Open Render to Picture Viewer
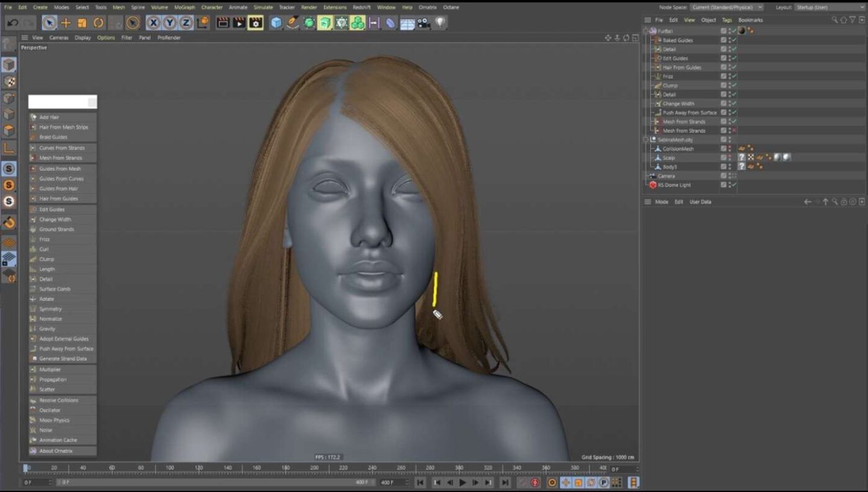Screen dimensions: 868x492 [239, 23]
